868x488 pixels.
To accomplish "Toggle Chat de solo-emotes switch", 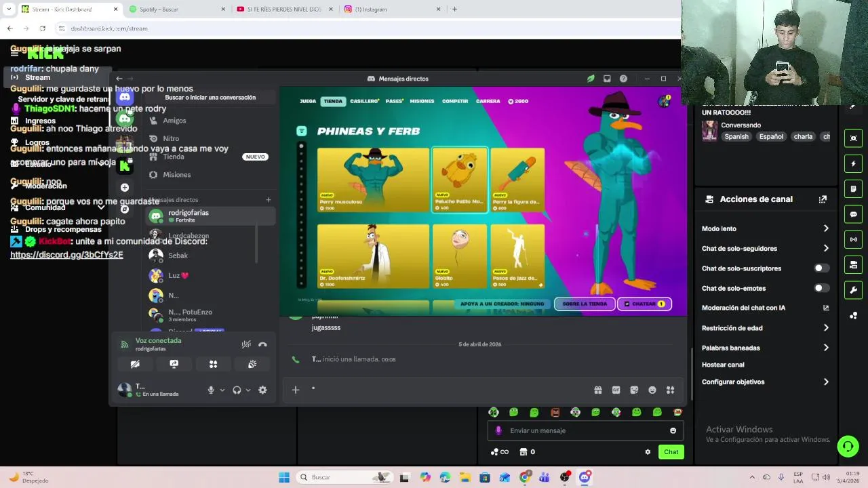I will pos(821,288).
